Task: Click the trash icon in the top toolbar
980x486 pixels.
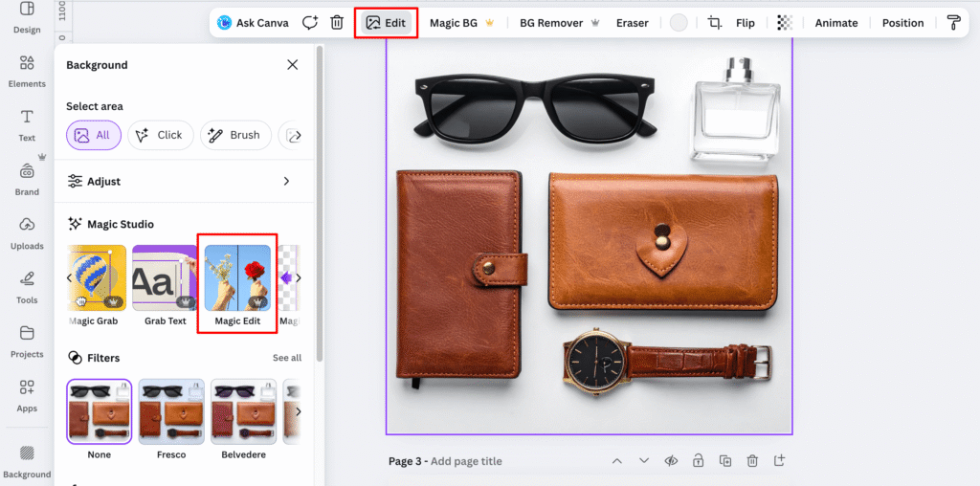Action: click(x=337, y=23)
